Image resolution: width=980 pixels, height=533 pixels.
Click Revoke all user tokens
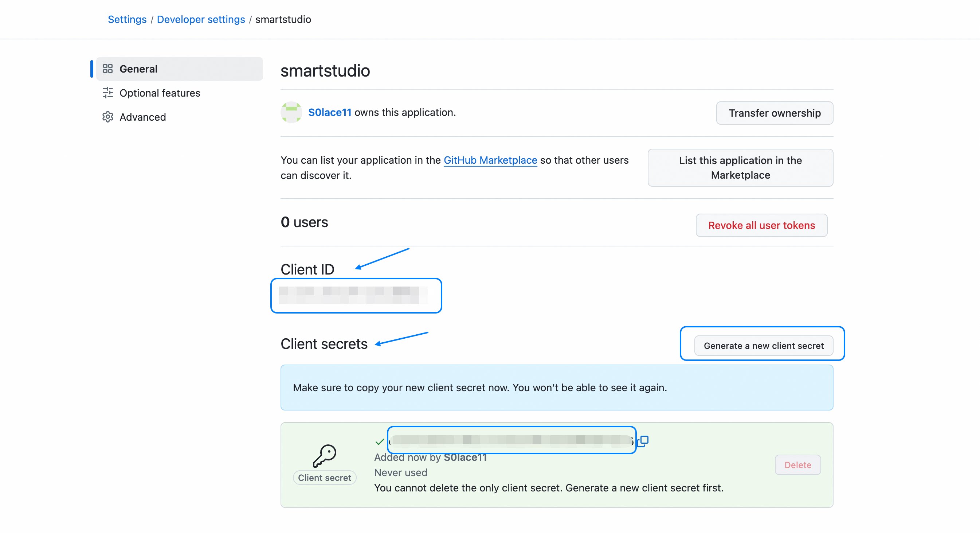[762, 225]
